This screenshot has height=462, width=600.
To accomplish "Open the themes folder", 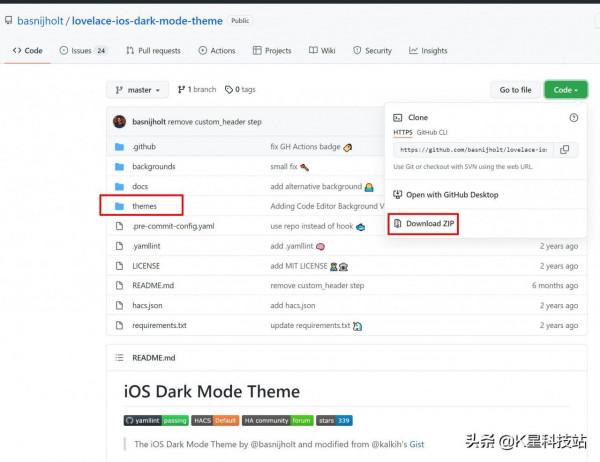I will (144, 206).
